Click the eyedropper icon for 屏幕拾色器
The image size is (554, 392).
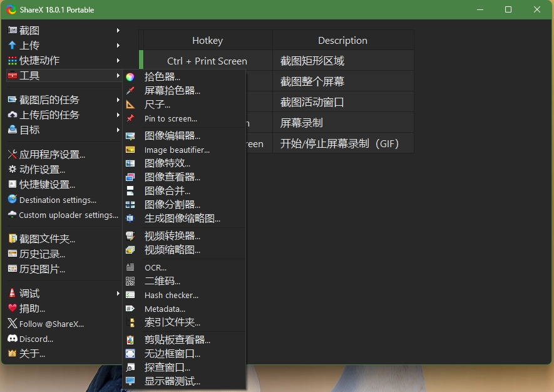(130, 91)
